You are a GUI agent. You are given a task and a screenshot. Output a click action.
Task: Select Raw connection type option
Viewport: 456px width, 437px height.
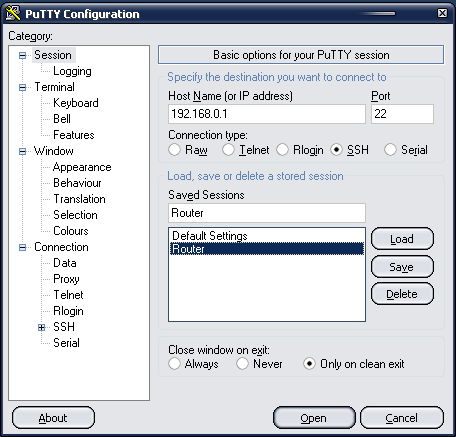click(174, 150)
